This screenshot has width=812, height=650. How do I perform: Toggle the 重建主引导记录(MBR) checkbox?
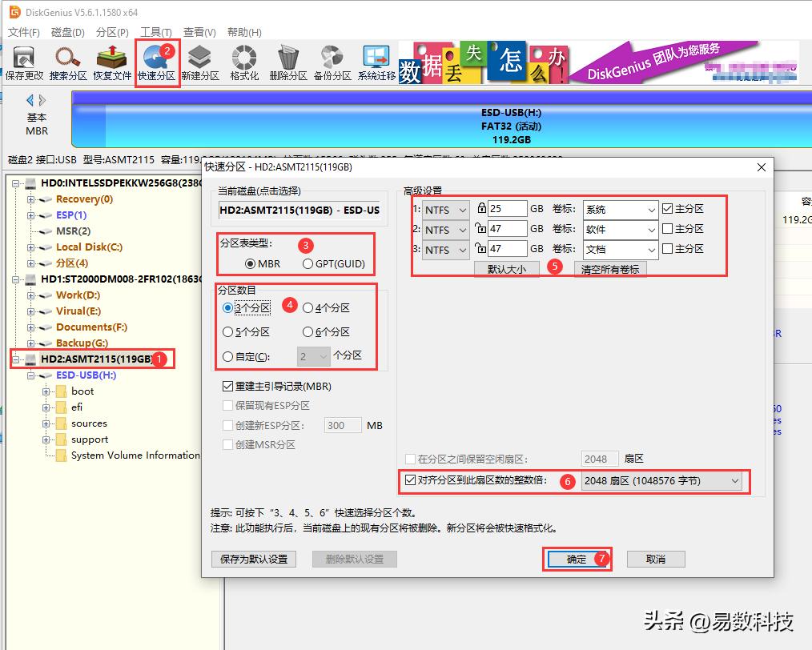coord(228,386)
